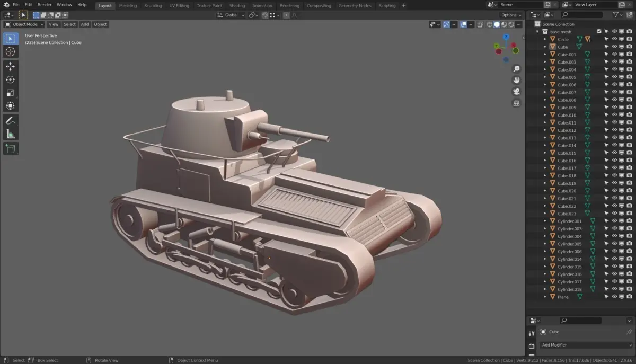Toggle base mesh collection checkbox
Viewport: 636px width, 364px height.
point(599,32)
